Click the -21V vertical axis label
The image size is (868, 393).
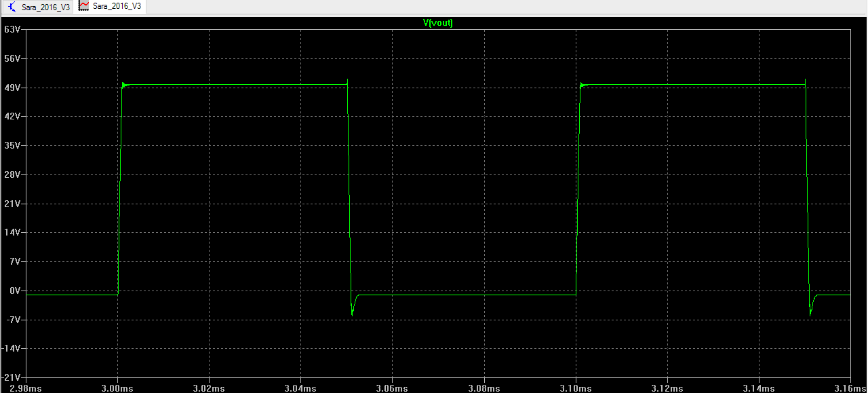point(12,377)
